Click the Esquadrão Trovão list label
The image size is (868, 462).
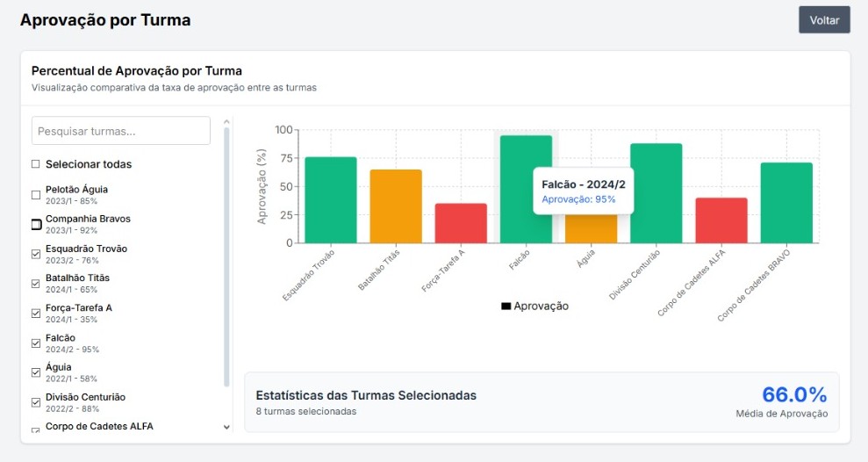(x=86, y=249)
